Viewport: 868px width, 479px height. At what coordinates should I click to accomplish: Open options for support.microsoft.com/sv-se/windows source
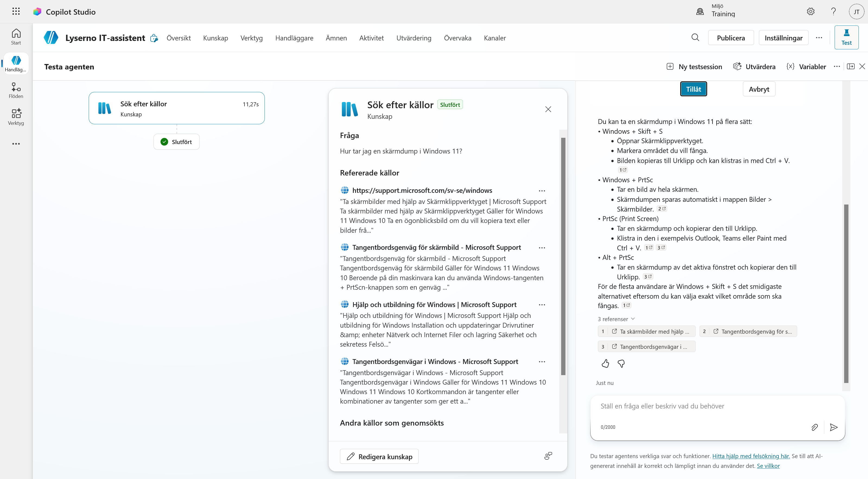[542, 191]
